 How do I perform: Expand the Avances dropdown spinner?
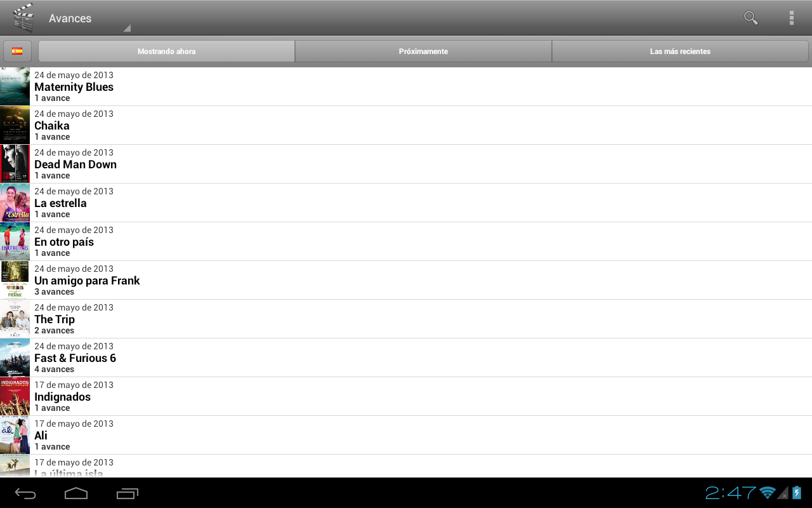coord(89,18)
